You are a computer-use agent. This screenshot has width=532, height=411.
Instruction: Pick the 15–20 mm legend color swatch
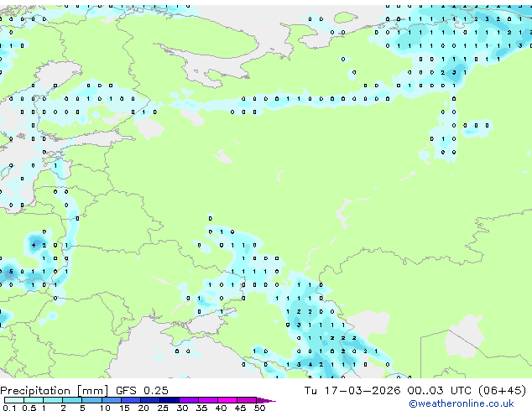tap(131, 400)
